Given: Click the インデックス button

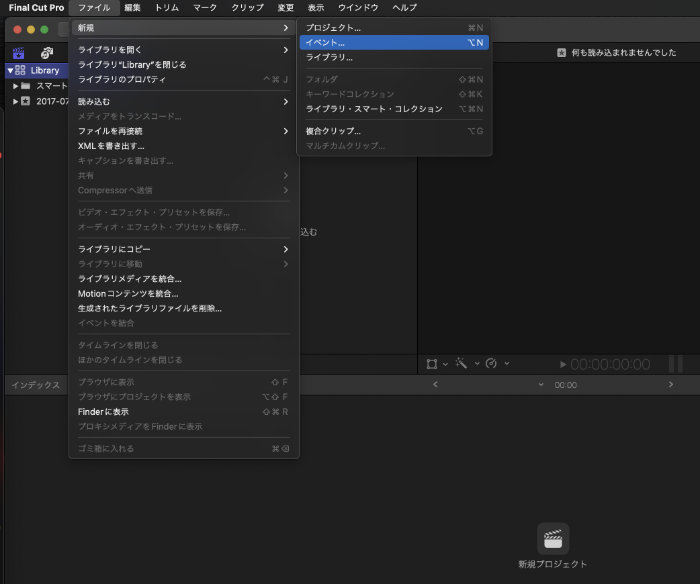Looking at the screenshot, I should pos(36,385).
